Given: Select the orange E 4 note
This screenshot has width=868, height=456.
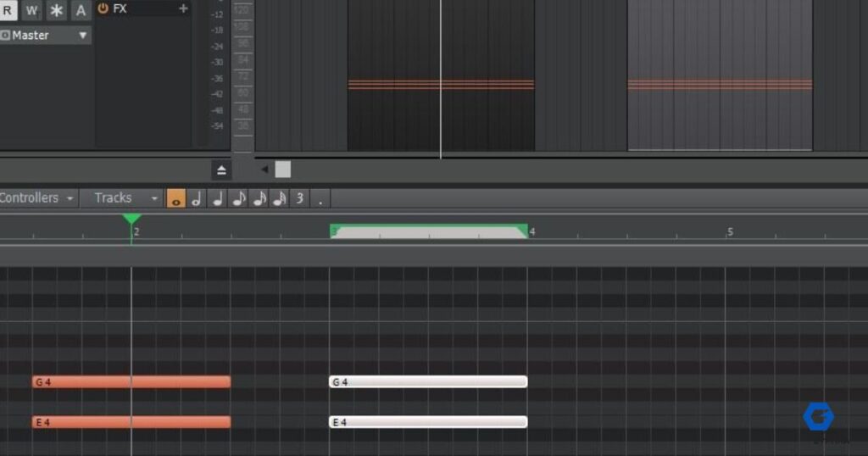Looking at the screenshot, I should (x=131, y=422).
